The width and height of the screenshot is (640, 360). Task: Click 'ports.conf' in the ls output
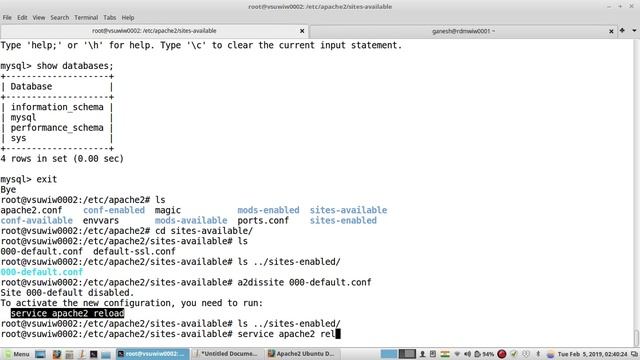click(263, 221)
